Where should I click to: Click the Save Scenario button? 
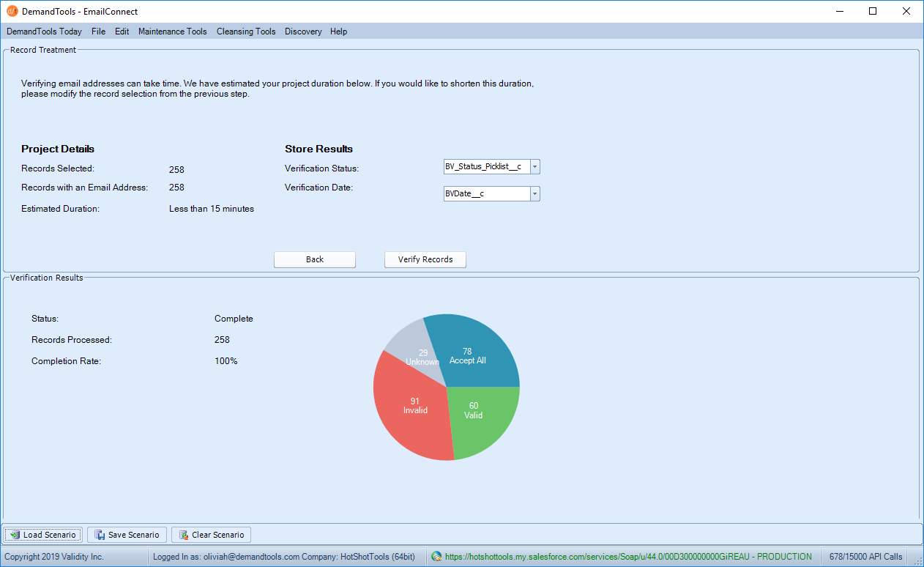click(127, 535)
